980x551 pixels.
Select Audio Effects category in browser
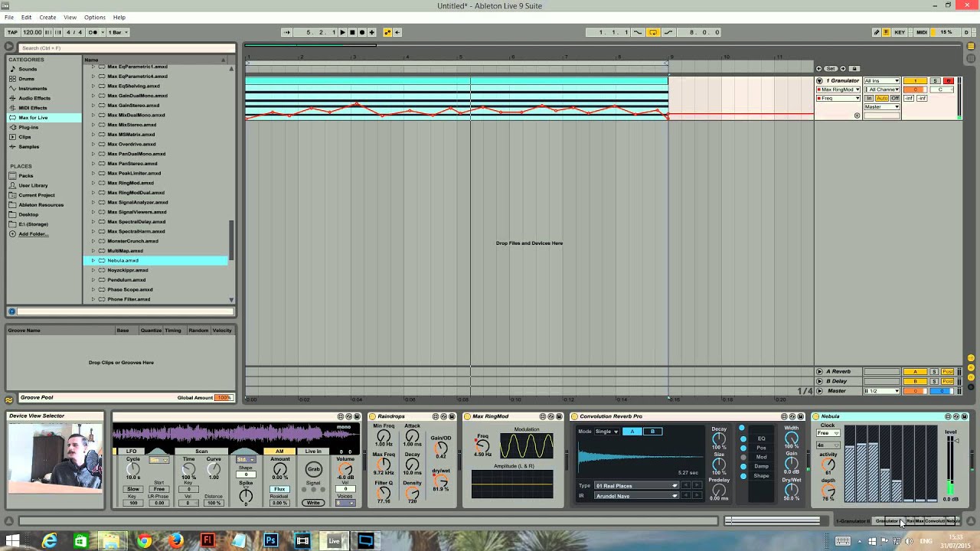pos(34,98)
